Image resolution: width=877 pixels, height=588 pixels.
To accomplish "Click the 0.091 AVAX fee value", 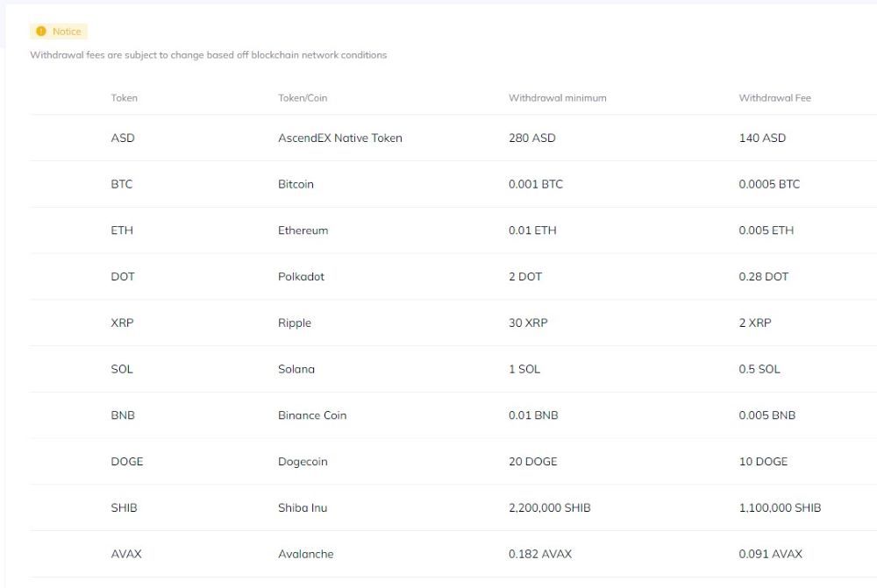I will (x=770, y=555).
